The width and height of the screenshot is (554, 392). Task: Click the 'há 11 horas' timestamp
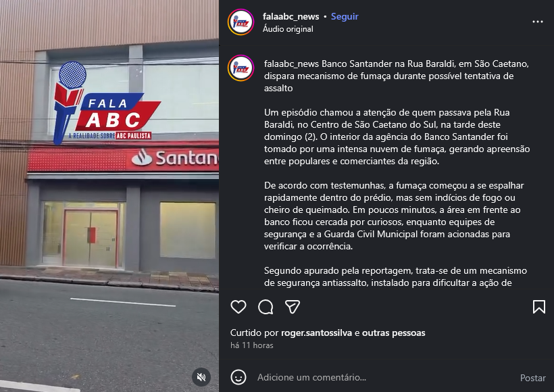coord(251,345)
